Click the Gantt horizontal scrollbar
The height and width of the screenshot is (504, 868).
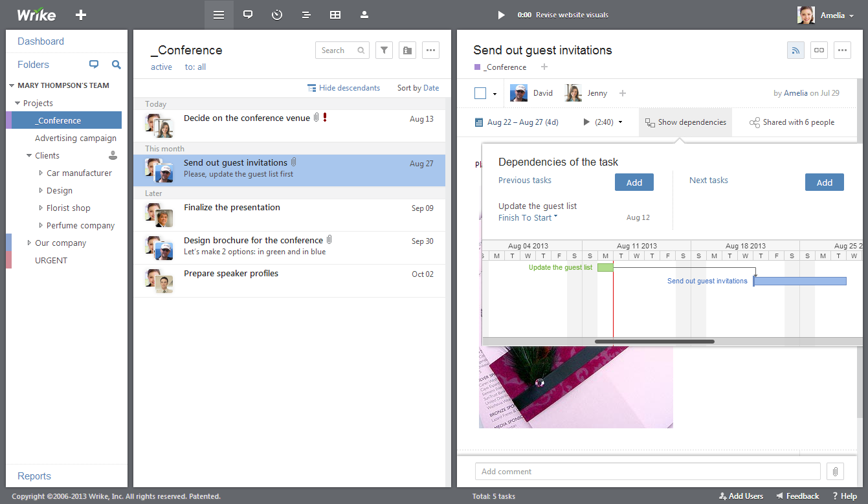(654, 342)
